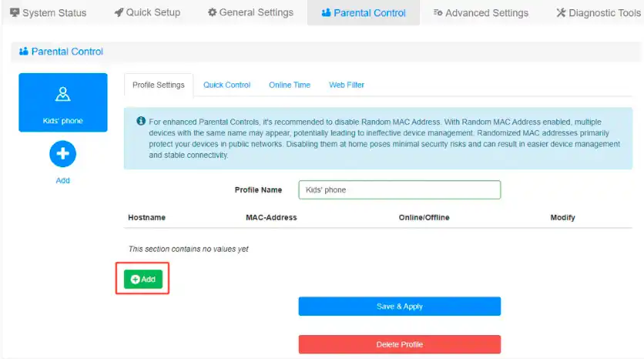
Task: Click the blue plus circle to add profile
Action: point(63,154)
